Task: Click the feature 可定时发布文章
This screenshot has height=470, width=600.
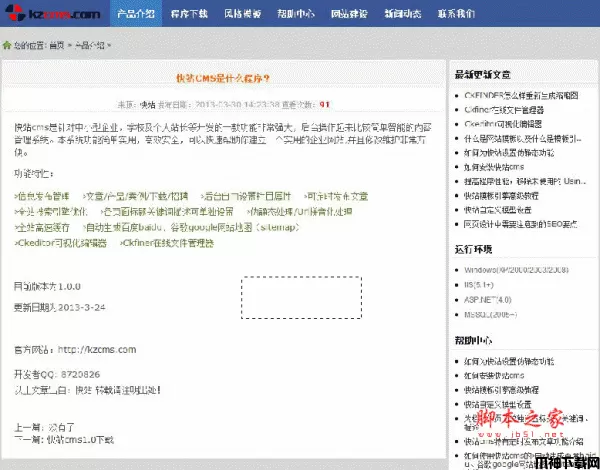Action: coord(336,196)
